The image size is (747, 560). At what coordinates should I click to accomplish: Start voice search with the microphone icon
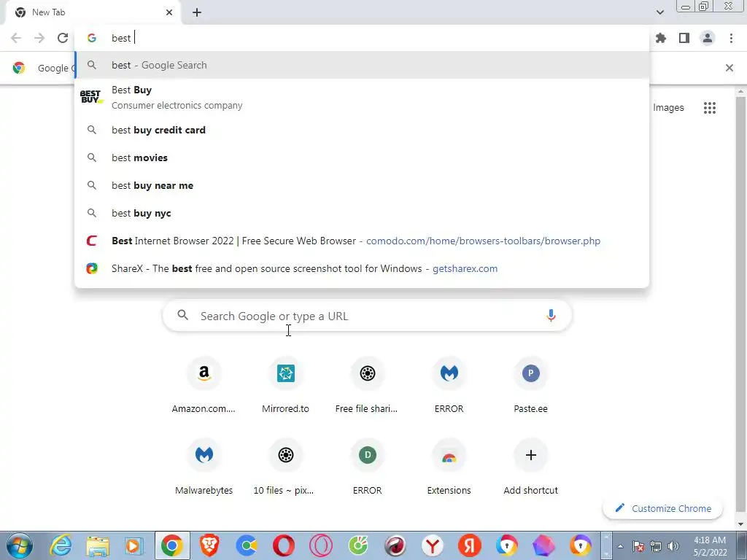[551, 315]
